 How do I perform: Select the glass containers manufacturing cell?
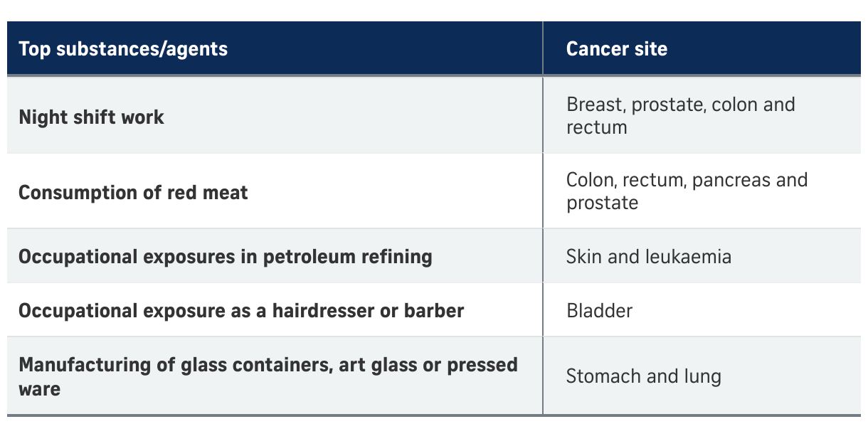coord(268,376)
